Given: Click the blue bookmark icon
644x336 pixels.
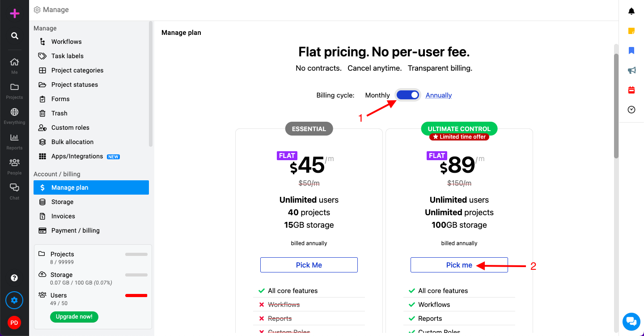Looking at the screenshot, I should (x=631, y=51).
